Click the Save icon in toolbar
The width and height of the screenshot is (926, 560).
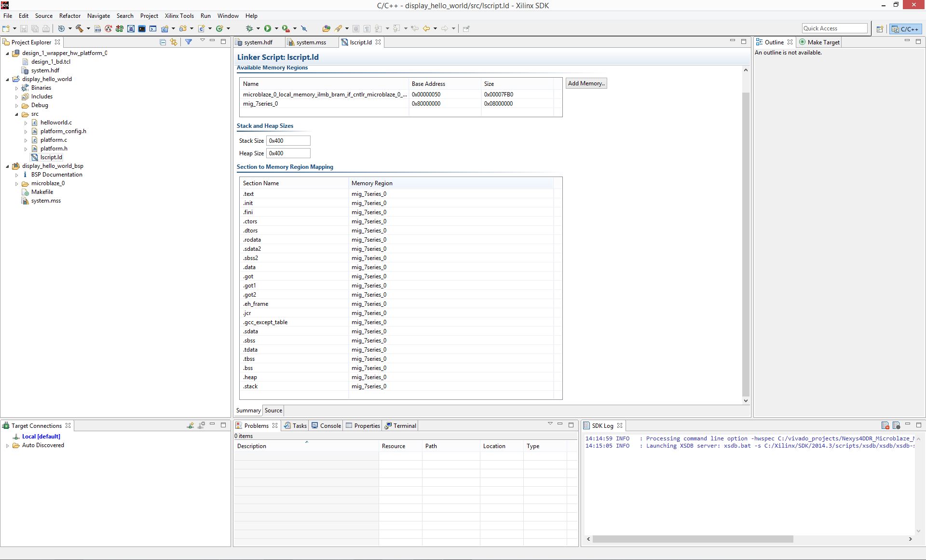[24, 28]
